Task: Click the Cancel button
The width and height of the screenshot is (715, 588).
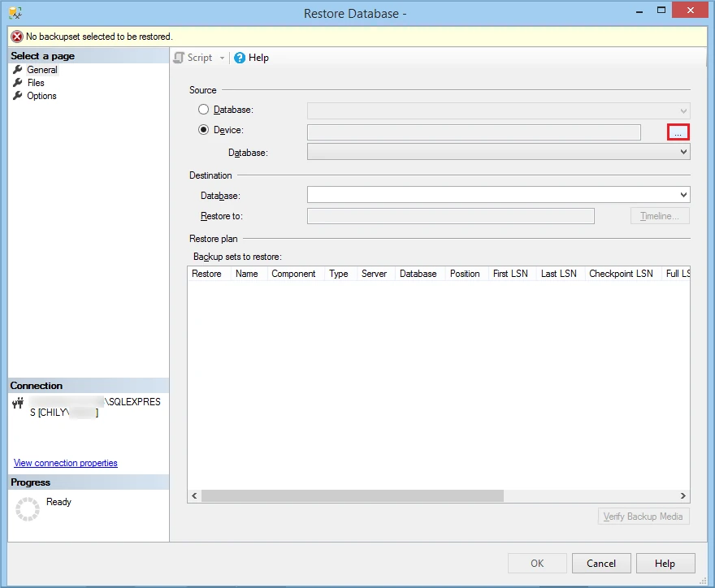Action: pyautogui.click(x=601, y=564)
